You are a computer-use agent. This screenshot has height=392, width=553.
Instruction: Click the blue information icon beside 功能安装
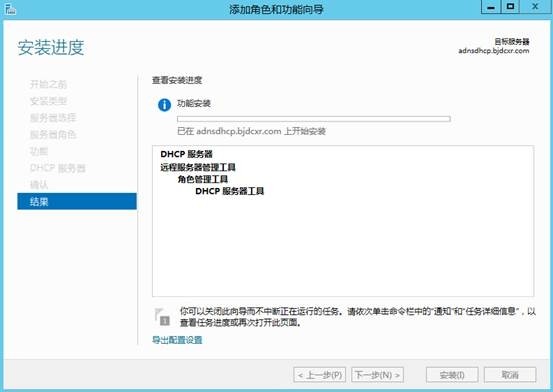(164, 105)
